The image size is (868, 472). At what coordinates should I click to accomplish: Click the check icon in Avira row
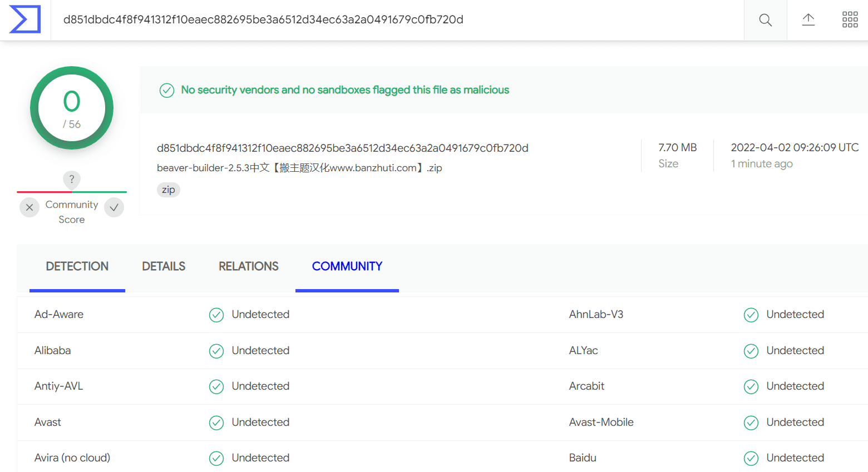[x=216, y=458]
